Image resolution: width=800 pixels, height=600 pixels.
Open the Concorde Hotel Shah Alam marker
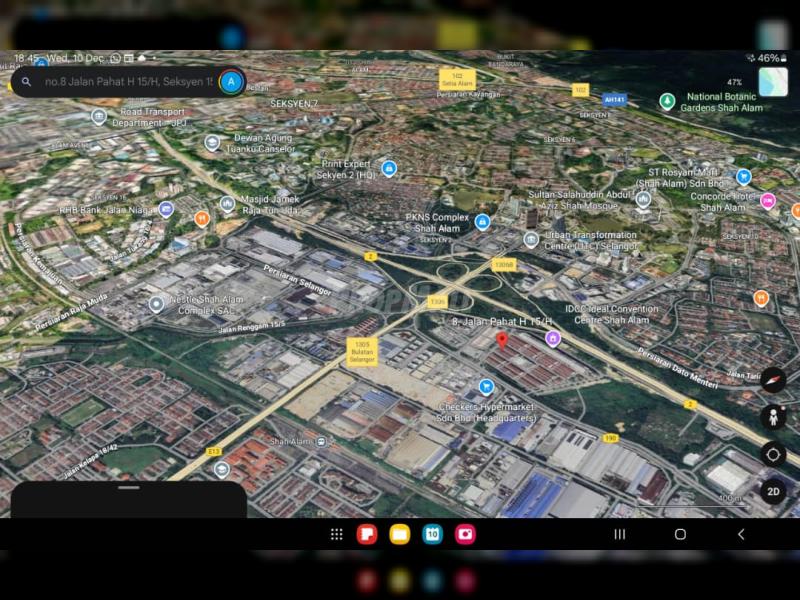(x=768, y=201)
